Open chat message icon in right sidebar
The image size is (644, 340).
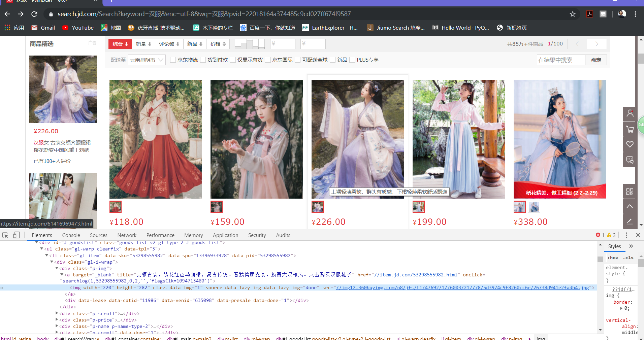click(630, 160)
